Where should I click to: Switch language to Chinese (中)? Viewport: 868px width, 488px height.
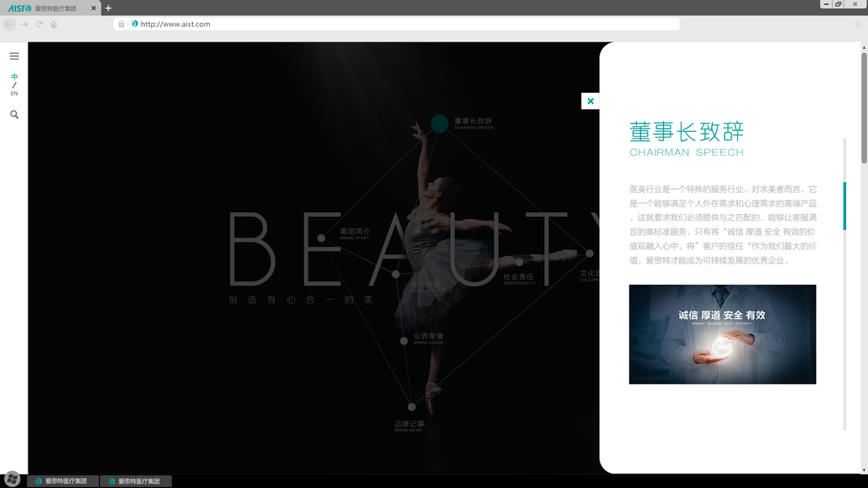[15, 77]
